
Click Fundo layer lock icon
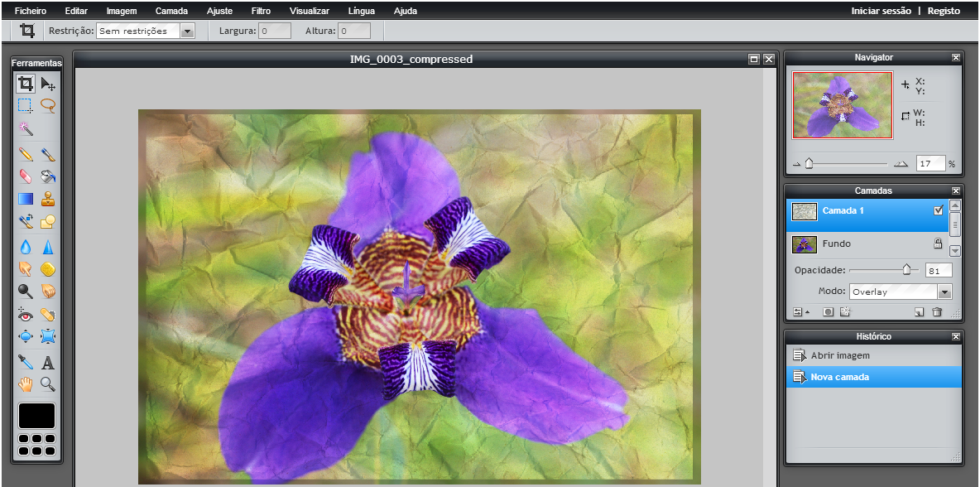(x=938, y=243)
